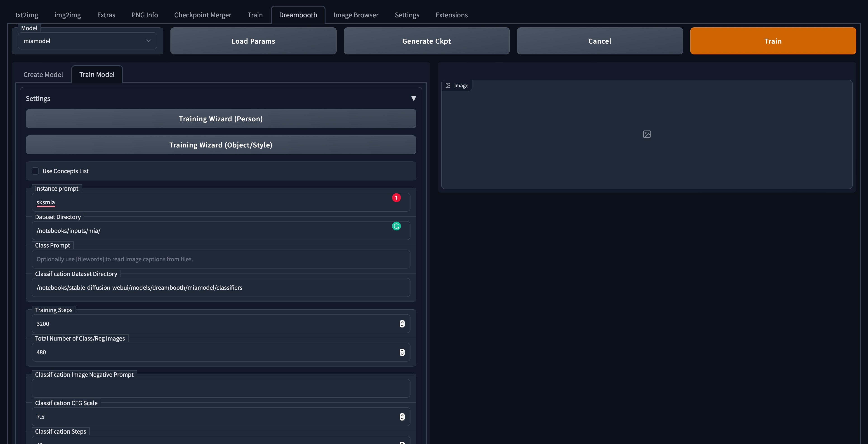
Task: Click the Class Prompt input field
Action: (x=221, y=259)
